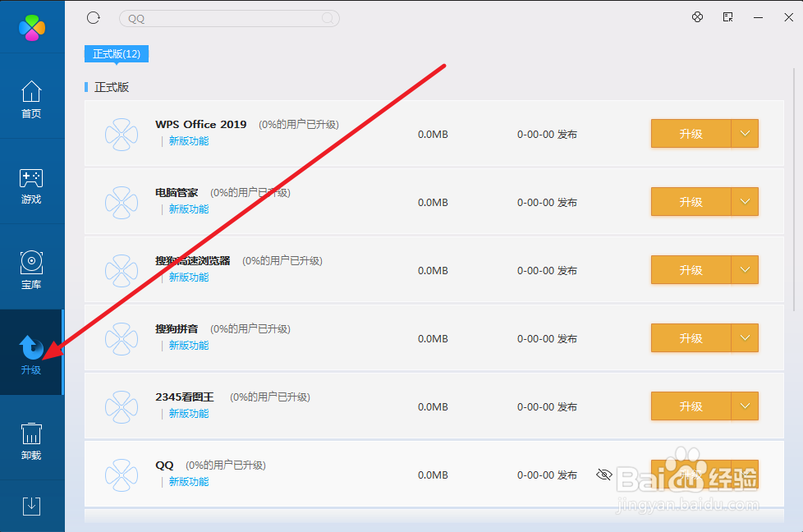803x532 pixels.
Task: Open the skin clover icon in the title bar
Action: point(697,17)
